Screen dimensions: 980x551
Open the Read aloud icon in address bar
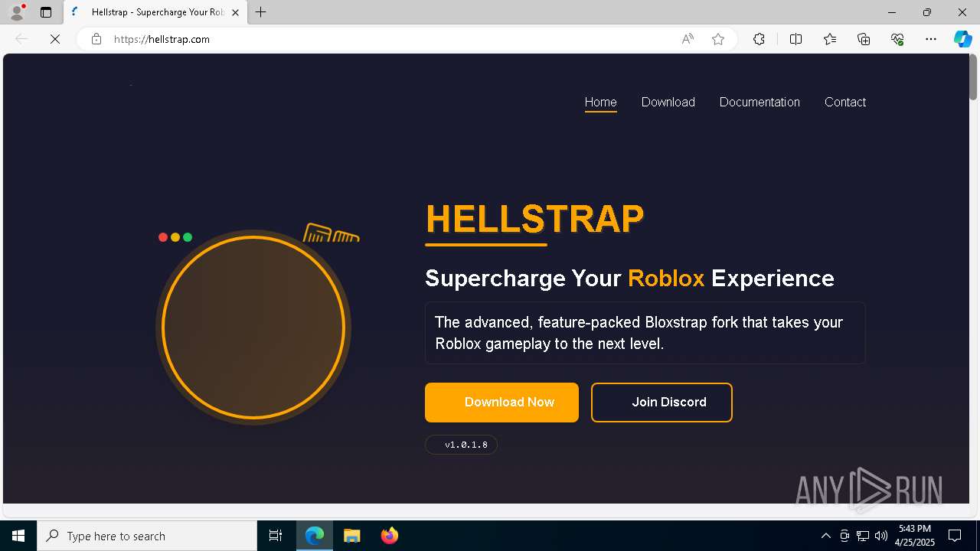(x=688, y=39)
